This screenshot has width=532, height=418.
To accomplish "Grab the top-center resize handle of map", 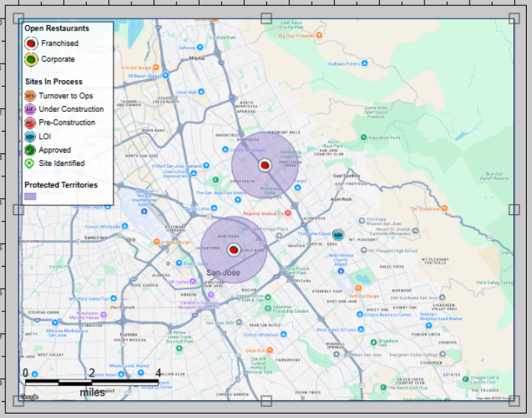I will tap(266, 19).
